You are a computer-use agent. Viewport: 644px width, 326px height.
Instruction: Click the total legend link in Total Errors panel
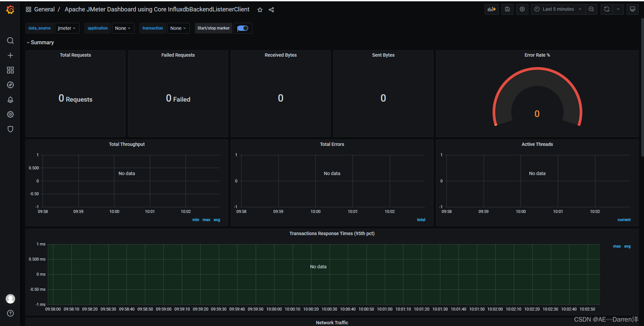[x=421, y=220]
